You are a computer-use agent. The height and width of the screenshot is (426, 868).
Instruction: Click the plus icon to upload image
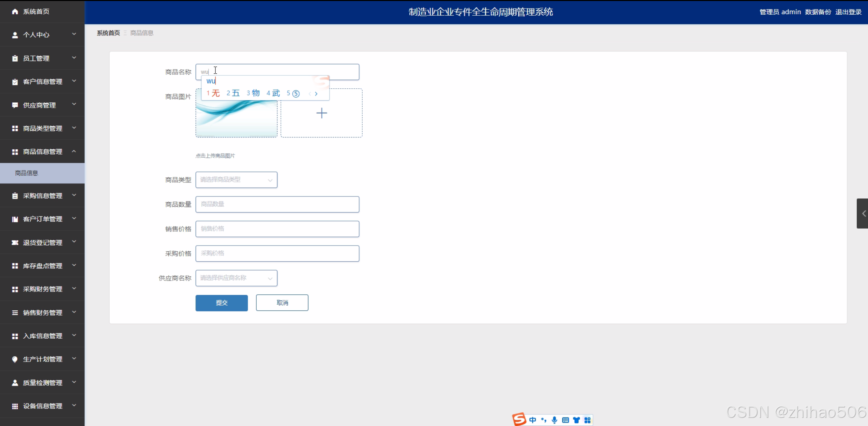tap(321, 113)
